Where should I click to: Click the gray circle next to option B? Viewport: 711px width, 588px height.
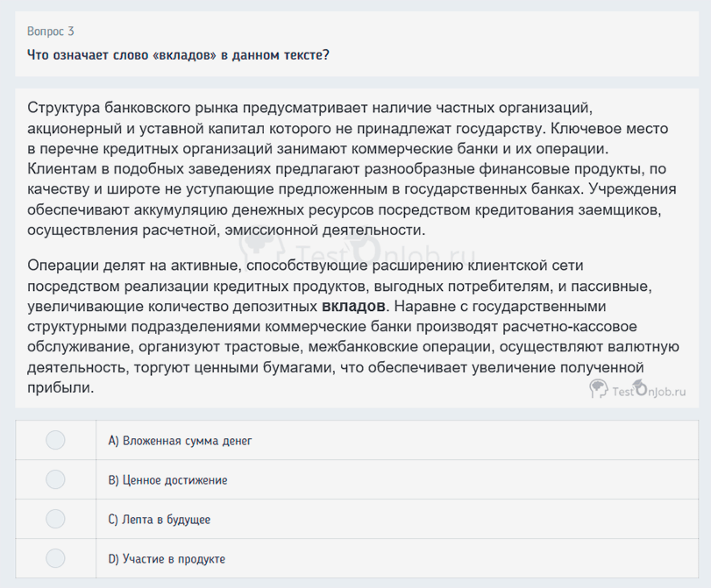click(x=55, y=479)
